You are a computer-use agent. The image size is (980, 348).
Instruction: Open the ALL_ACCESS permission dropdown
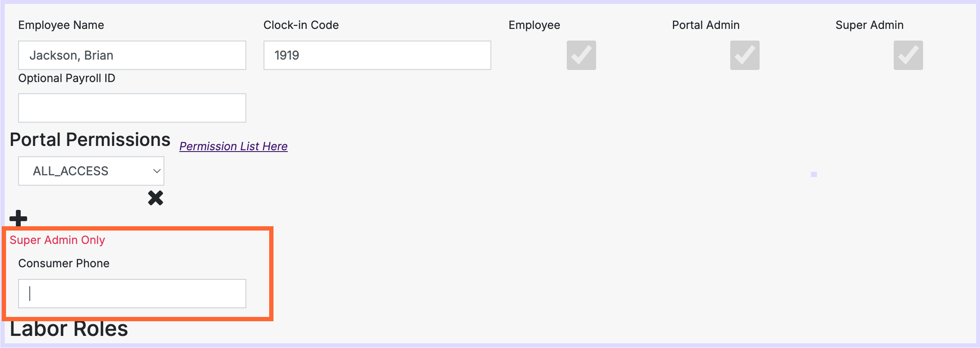tap(91, 171)
